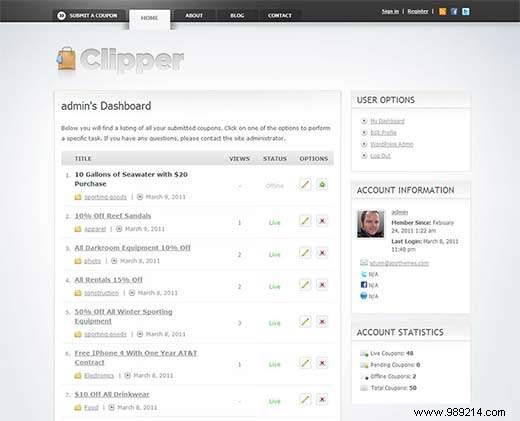Edit the 10 Gallons of Seawater coupon
The width and height of the screenshot is (520, 421).
tap(305, 184)
